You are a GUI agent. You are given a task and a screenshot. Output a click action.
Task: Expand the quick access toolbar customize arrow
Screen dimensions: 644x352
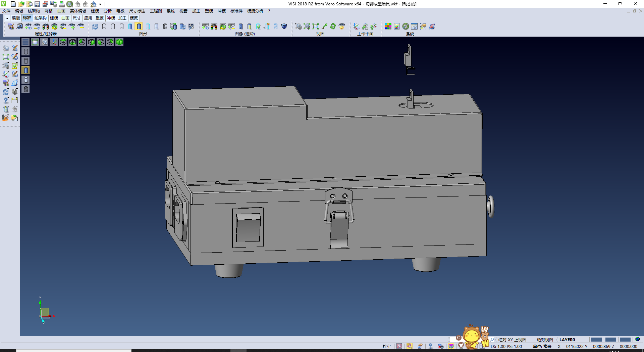tap(100, 4)
